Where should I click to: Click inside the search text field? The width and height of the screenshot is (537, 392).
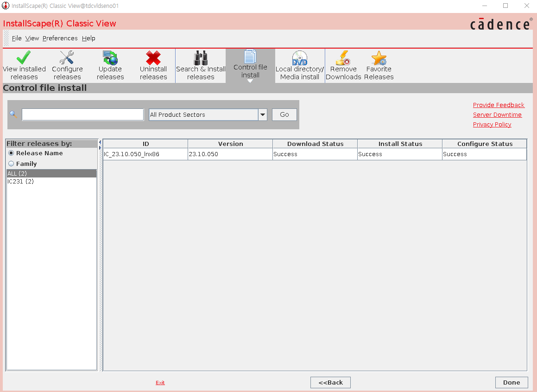click(82, 114)
